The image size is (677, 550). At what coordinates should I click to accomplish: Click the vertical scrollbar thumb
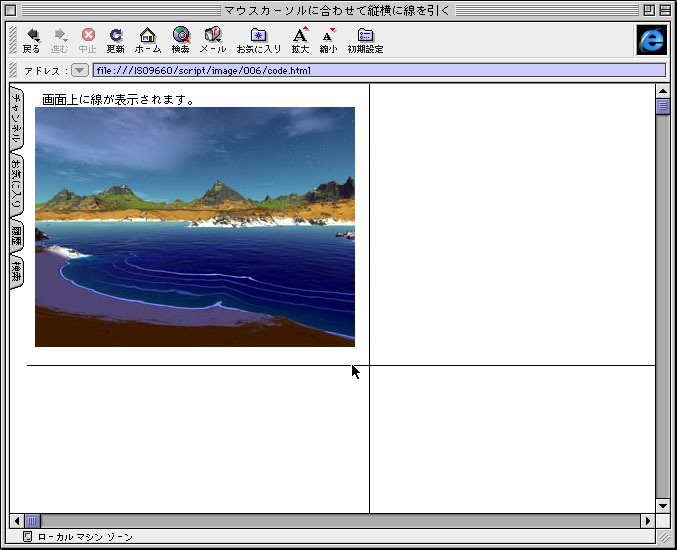coord(663,106)
